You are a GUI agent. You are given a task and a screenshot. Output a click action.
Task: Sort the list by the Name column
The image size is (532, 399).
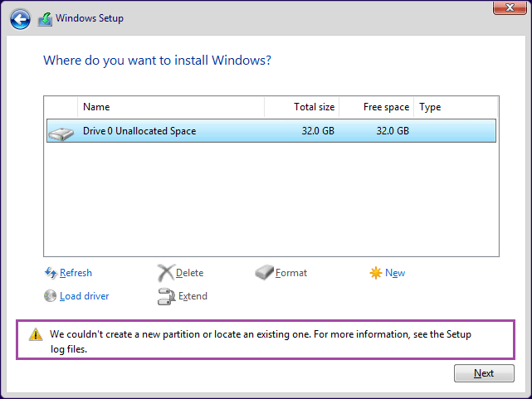[170, 107]
